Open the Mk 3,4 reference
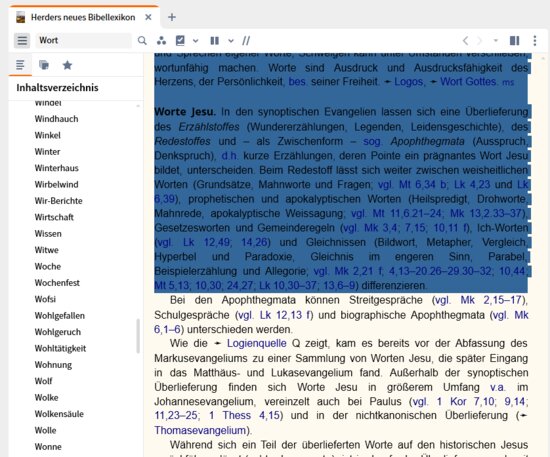550x457 pixels. (380, 228)
